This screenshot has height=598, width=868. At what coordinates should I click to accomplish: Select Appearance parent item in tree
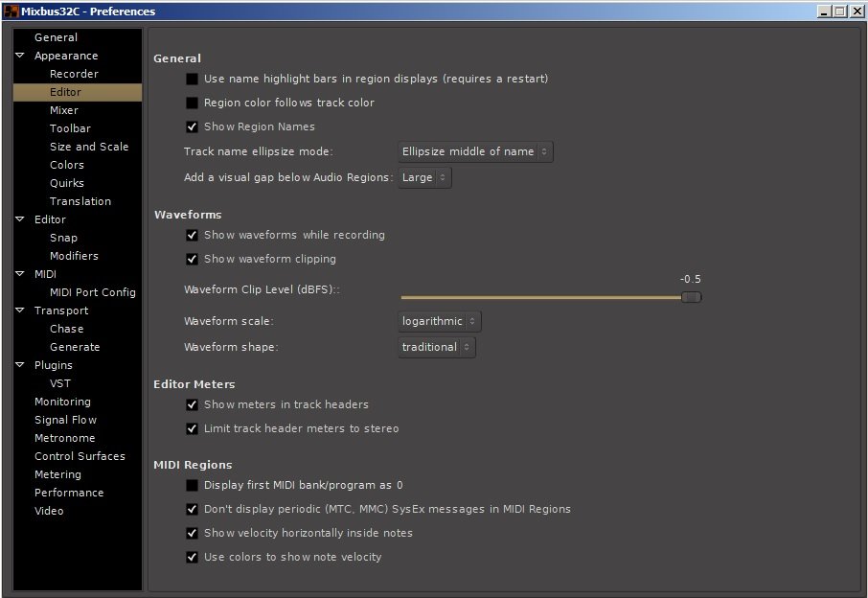(x=66, y=56)
